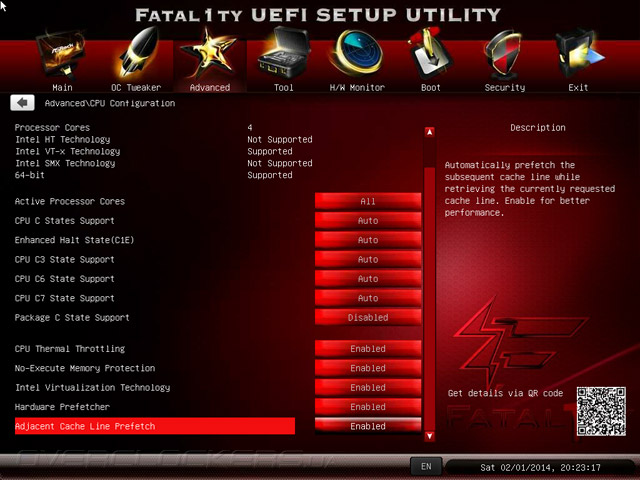Switch to the Main tab label
Image resolution: width=640 pixels, height=480 pixels.
(62, 87)
